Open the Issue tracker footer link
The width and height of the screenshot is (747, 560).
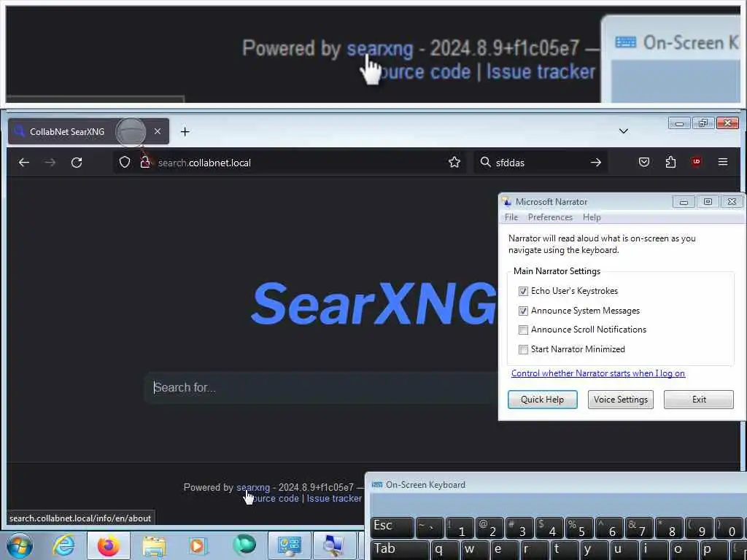point(334,499)
